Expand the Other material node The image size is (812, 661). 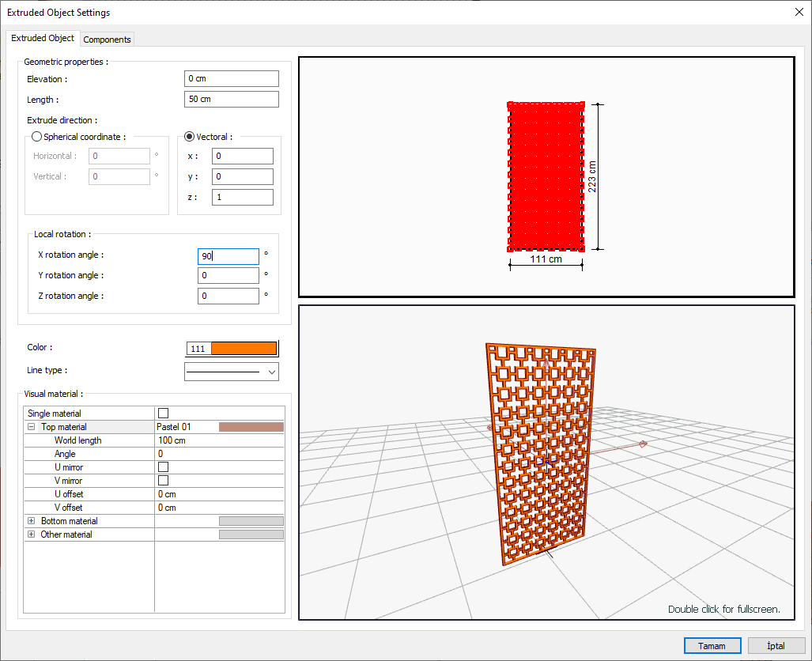click(32, 534)
